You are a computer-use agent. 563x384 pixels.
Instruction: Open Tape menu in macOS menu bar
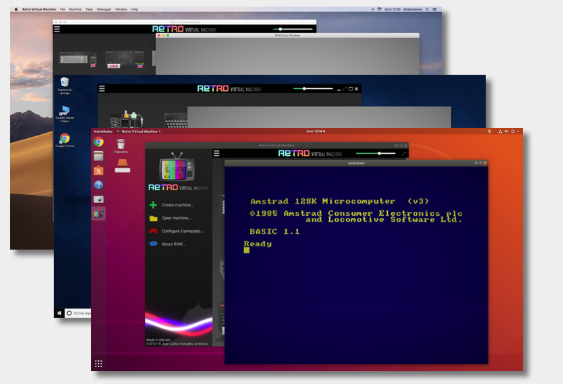click(89, 9)
